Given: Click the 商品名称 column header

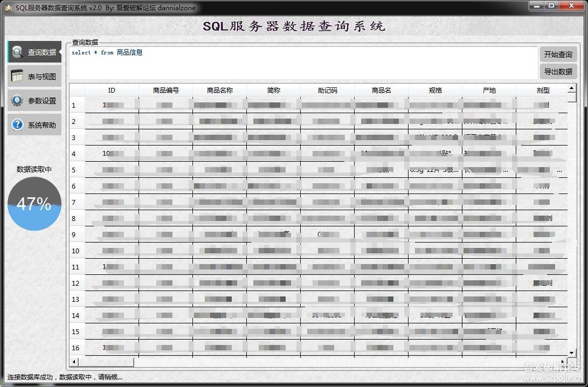Looking at the screenshot, I should coord(220,91).
